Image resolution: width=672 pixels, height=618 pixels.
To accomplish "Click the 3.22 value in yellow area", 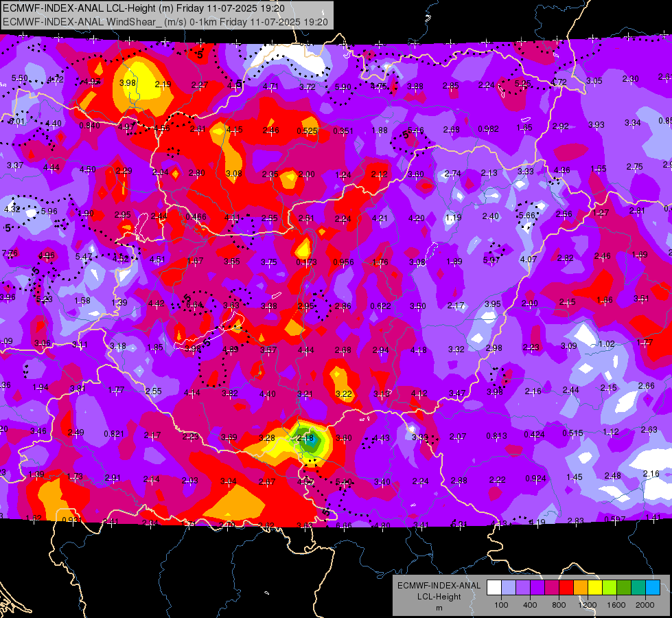I will 344,394.
